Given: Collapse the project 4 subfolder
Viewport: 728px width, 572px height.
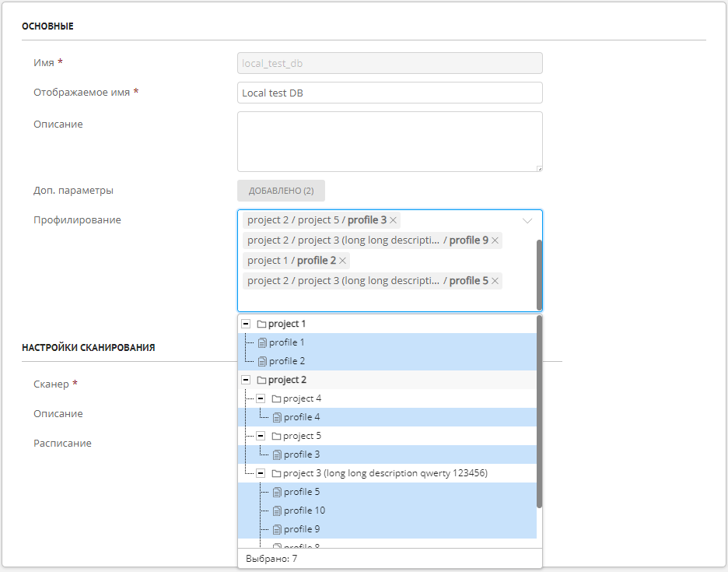Looking at the screenshot, I should pos(261,398).
